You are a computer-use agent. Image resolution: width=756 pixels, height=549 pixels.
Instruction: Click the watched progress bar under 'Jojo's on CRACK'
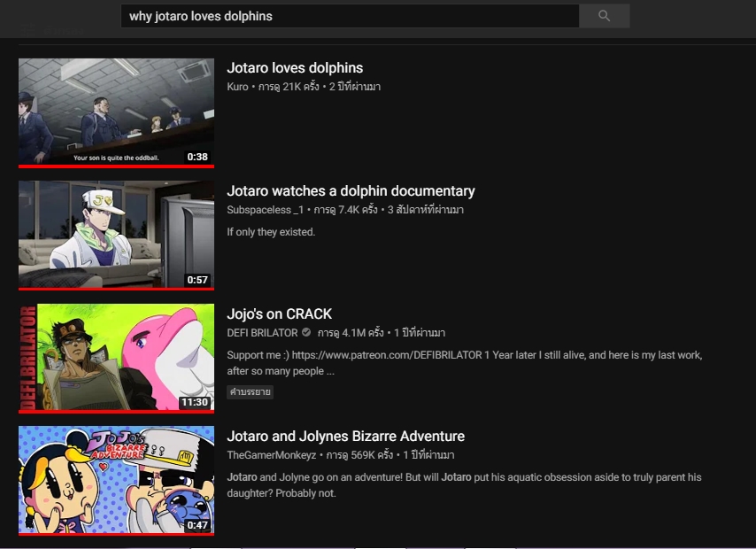click(116, 412)
